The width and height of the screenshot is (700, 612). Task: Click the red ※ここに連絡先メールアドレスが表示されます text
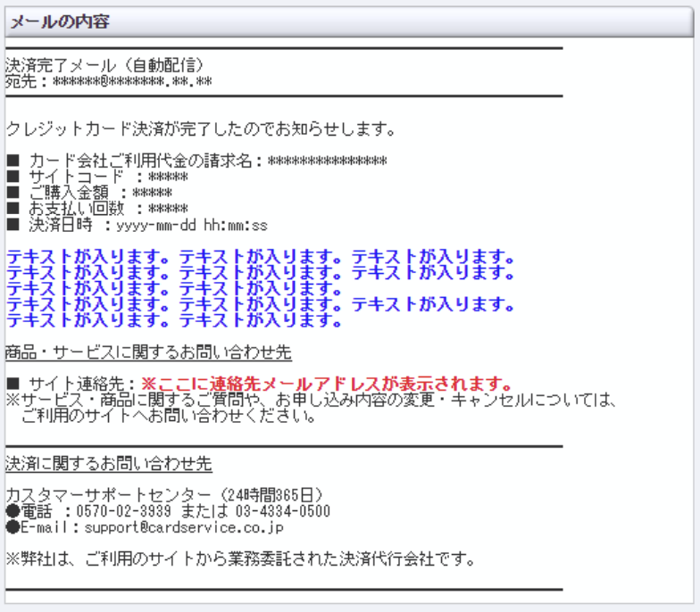pos(327,384)
